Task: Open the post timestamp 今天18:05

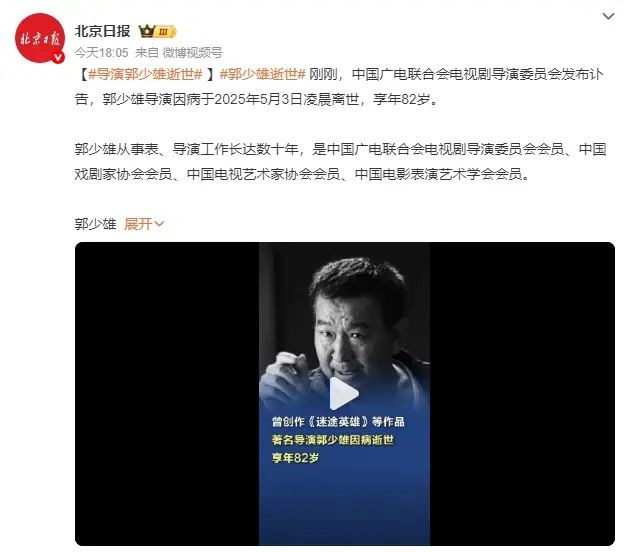Action: 101,53
